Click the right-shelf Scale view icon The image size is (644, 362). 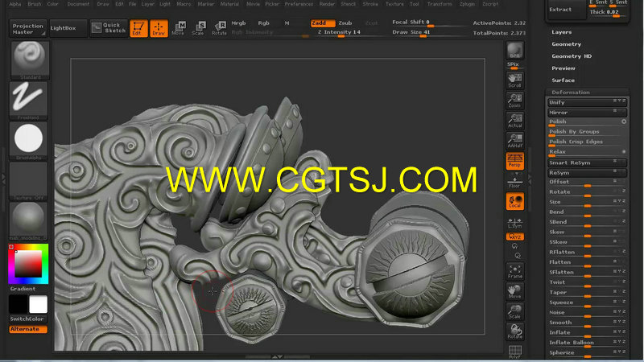514,311
